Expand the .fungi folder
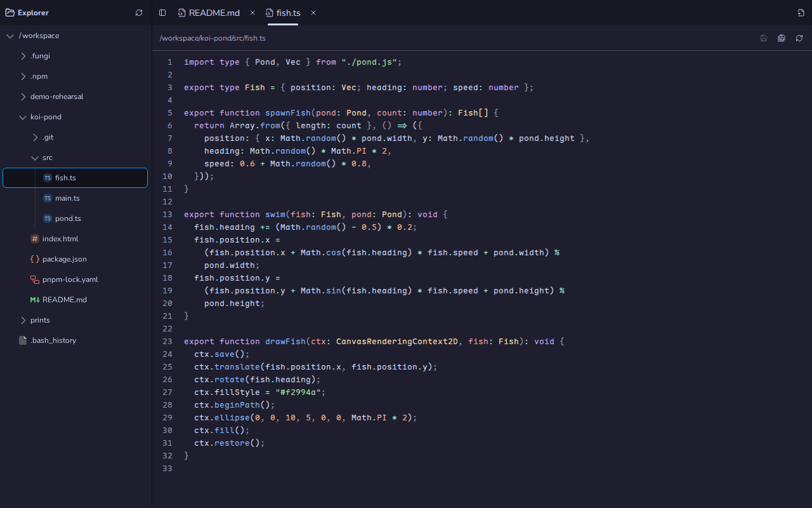This screenshot has width=812, height=508. coord(23,56)
